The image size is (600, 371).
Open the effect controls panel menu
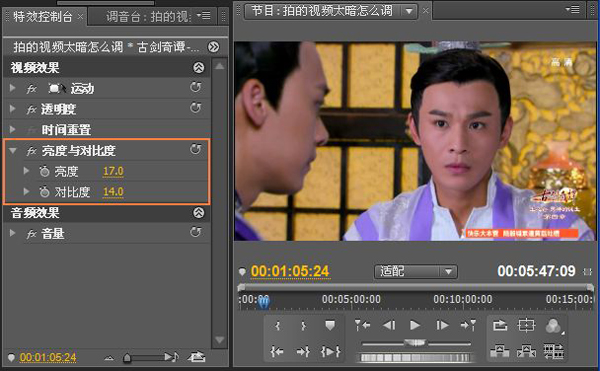tap(204, 16)
